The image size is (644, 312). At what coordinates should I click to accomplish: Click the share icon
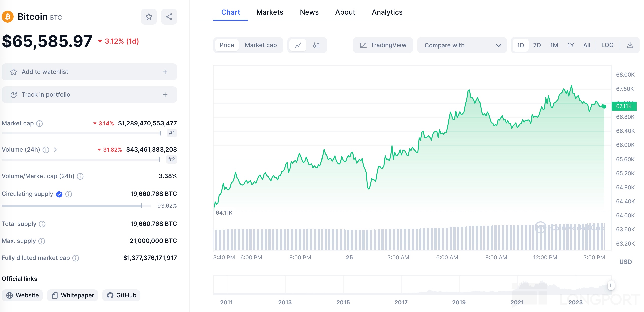pyautogui.click(x=169, y=17)
